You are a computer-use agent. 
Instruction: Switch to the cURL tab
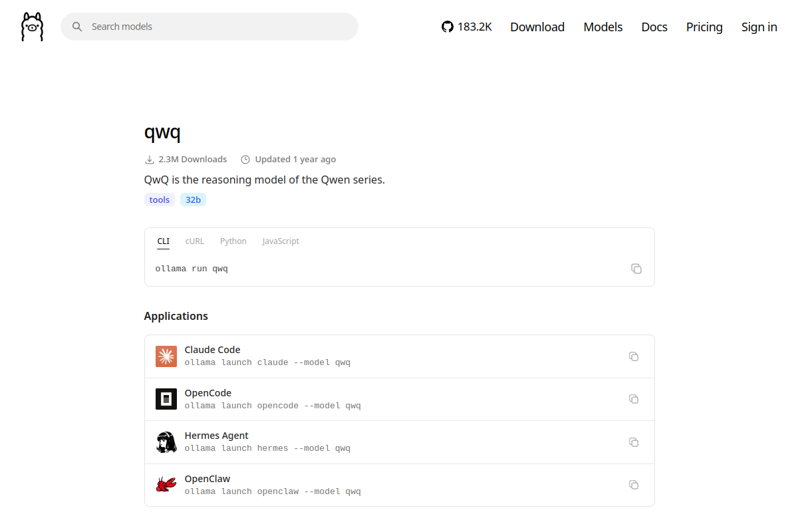pyautogui.click(x=195, y=241)
